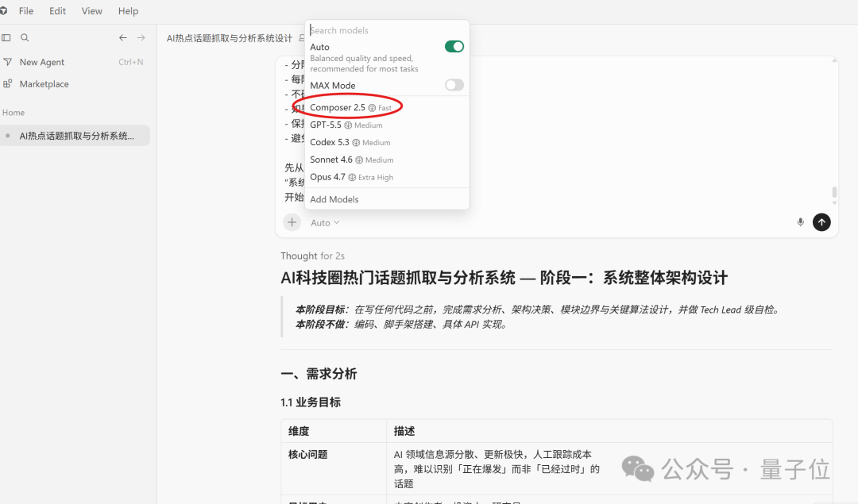Click the "1.1 业务目标" subheading
Image resolution: width=858 pixels, height=504 pixels.
coord(311,402)
